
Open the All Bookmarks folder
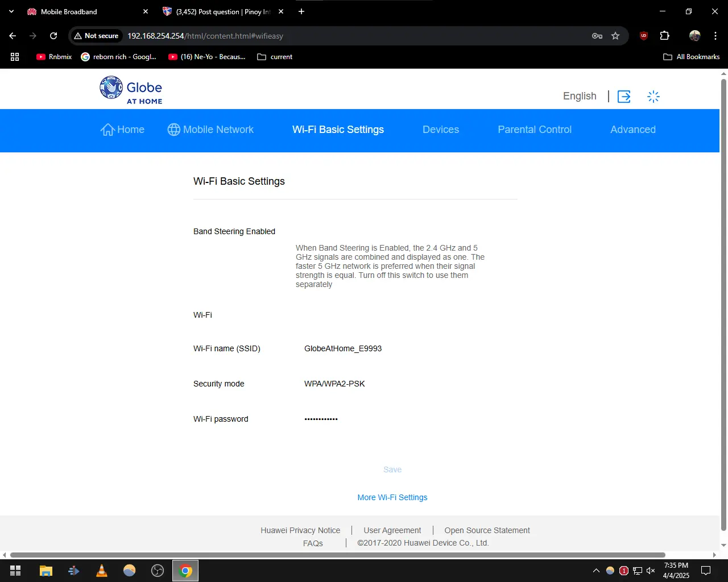click(x=692, y=57)
